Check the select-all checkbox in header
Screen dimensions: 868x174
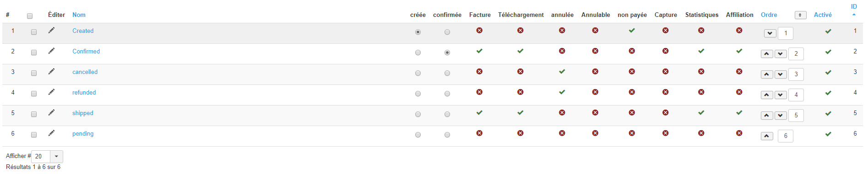coord(30,16)
